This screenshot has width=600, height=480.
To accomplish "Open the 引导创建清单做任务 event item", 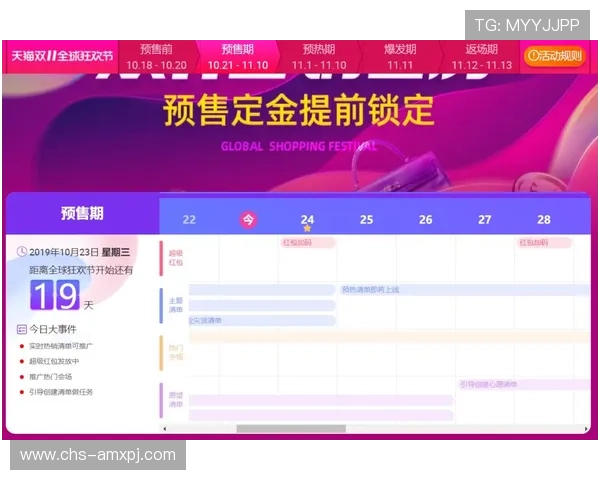I will pyautogui.click(x=60, y=392).
